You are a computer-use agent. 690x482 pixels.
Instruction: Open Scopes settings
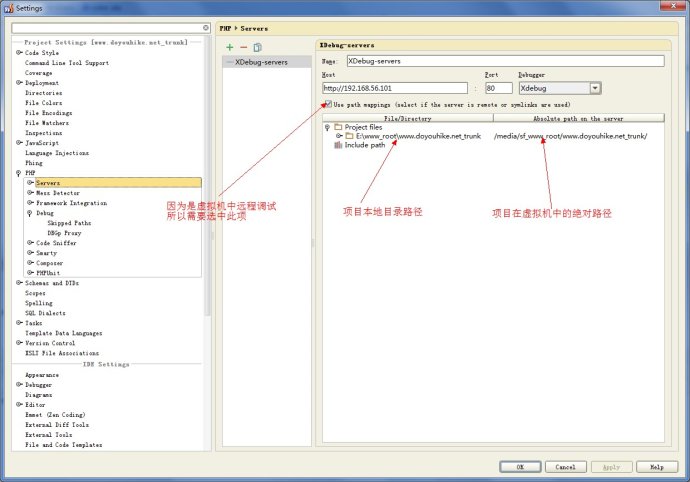tap(35, 293)
